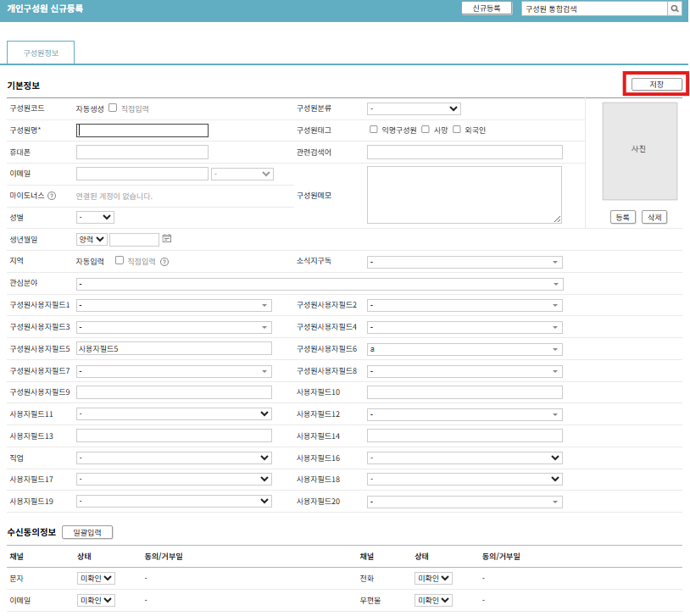
Task: Click the email address input field
Action: tap(142, 174)
